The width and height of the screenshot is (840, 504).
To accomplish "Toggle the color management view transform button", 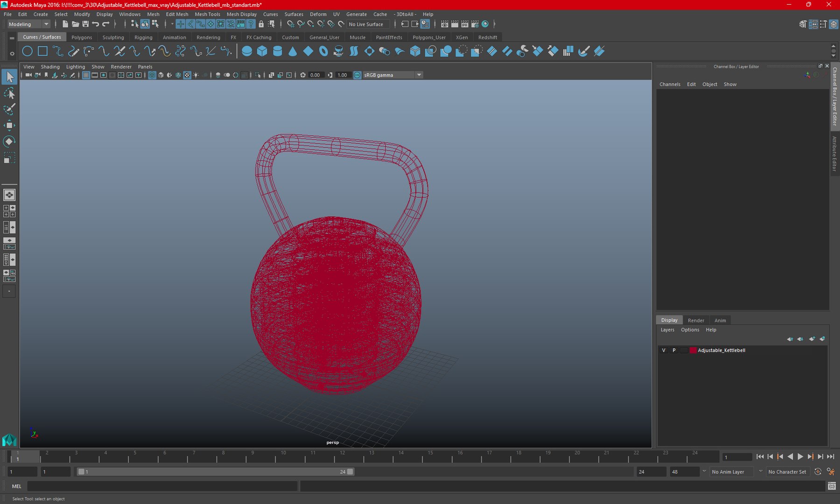I will click(357, 75).
